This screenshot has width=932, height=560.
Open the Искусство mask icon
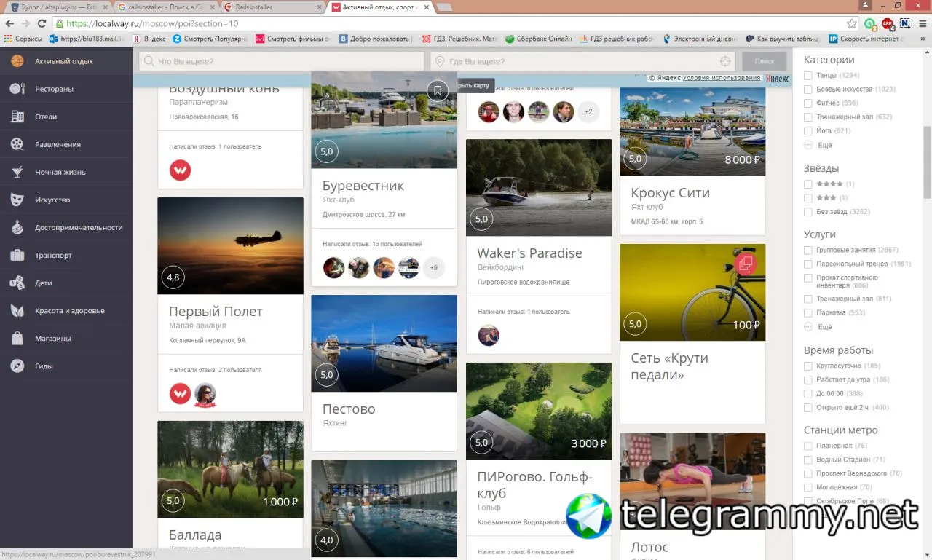(x=17, y=200)
